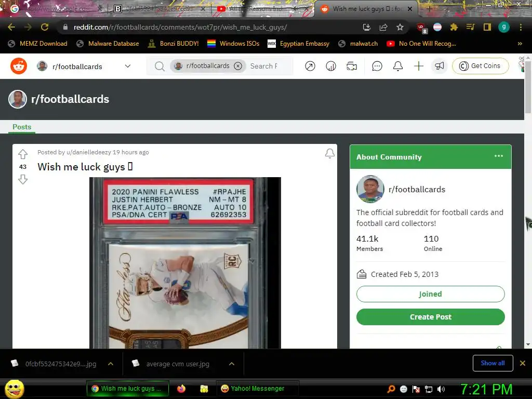Go to Reddit home via logo

(19, 66)
